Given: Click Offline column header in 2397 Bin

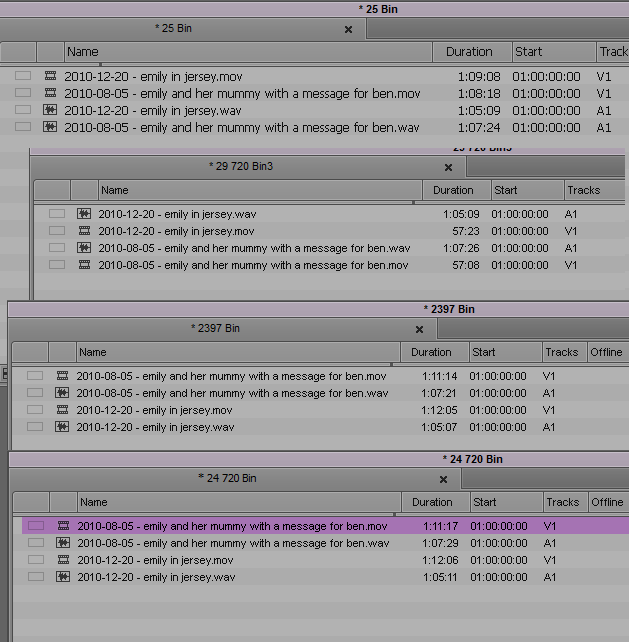Looking at the screenshot, I should [x=608, y=353].
